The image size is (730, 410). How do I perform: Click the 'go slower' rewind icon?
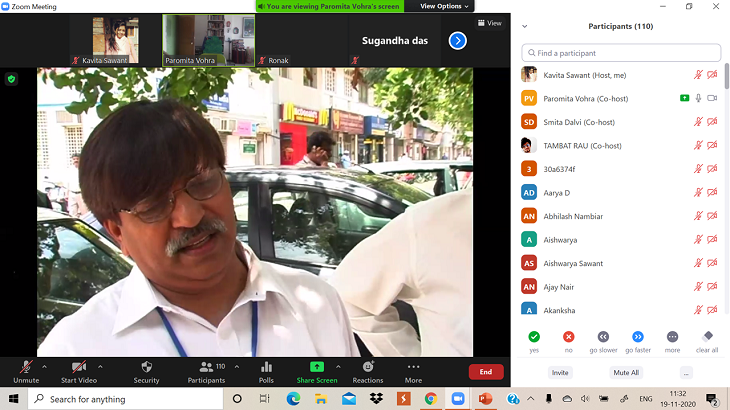602,337
